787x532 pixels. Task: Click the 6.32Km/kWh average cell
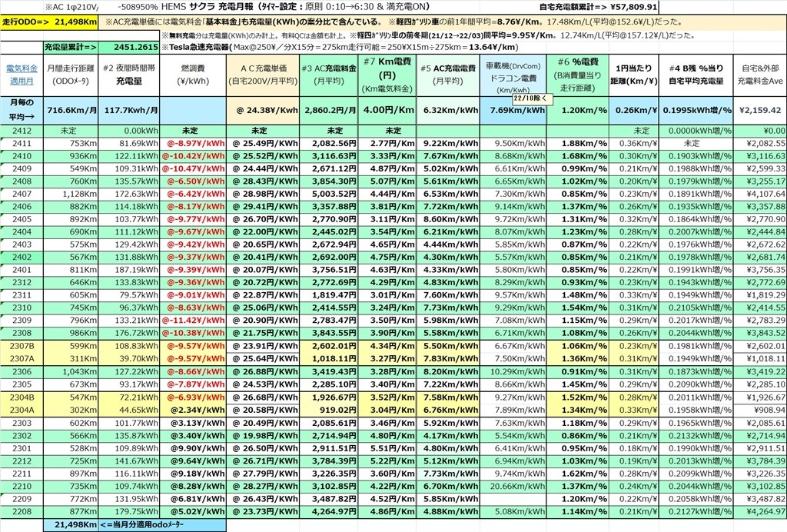pos(448,110)
